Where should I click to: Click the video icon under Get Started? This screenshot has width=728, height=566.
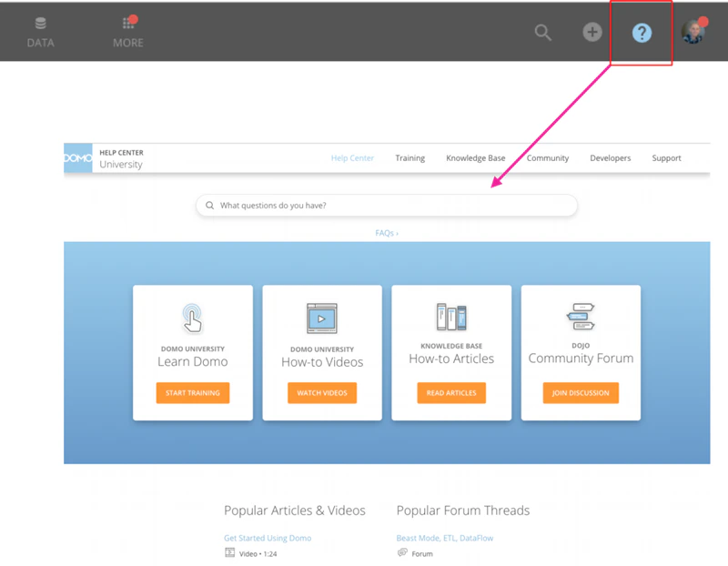point(230,552)
